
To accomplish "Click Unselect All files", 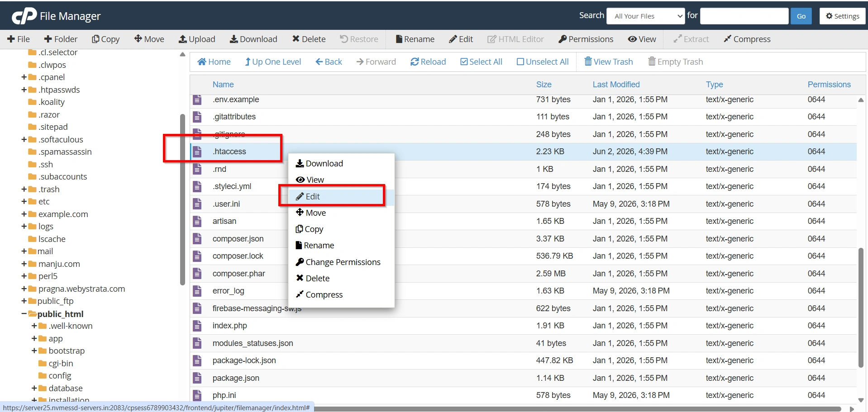I will click(x=543, y=62).
